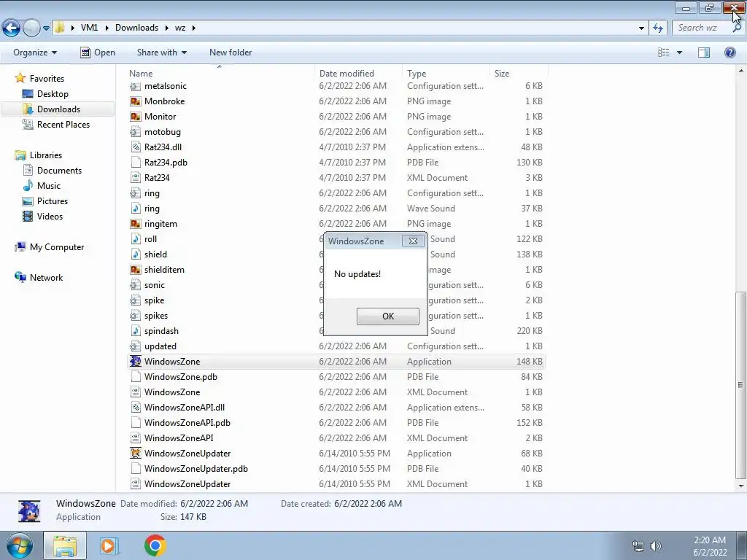Viewport: 747px width, 560px height.
Task: Select the WindowsZoneUpdater.pdb file name
Action: tap(196, 469)
